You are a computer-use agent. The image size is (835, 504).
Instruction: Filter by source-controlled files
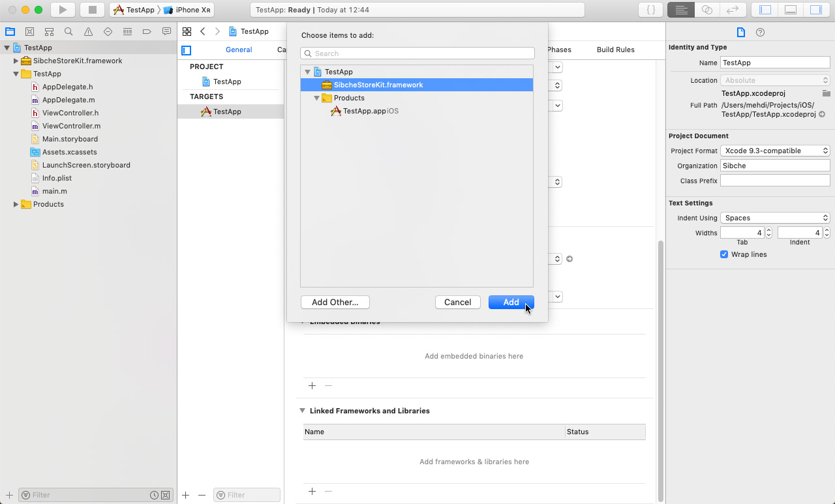click(x=165, y=495)
